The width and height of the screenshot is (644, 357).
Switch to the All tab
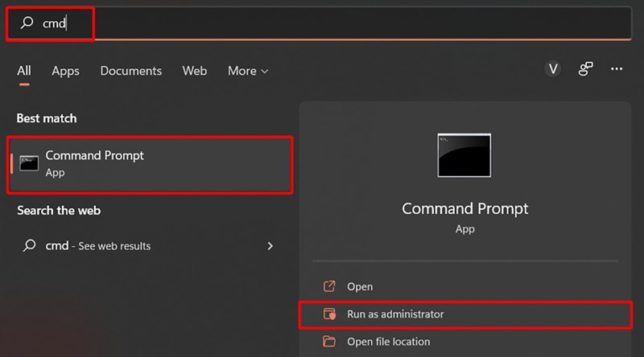[24, 71]
